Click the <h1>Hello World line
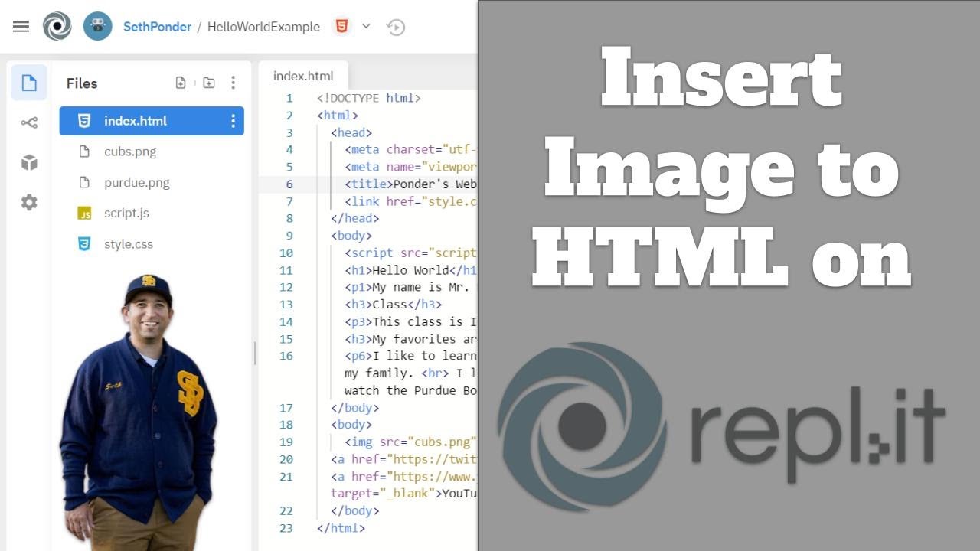Screen dimensions: 980x551 (410, 270)
